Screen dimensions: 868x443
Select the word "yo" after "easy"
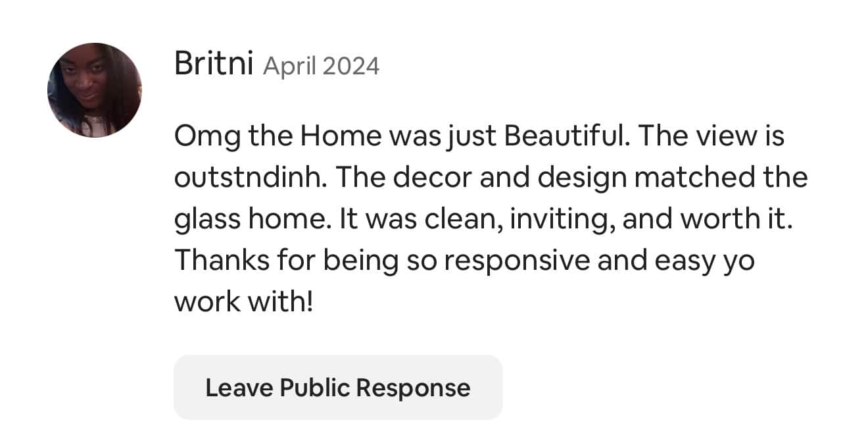point(738,263)
